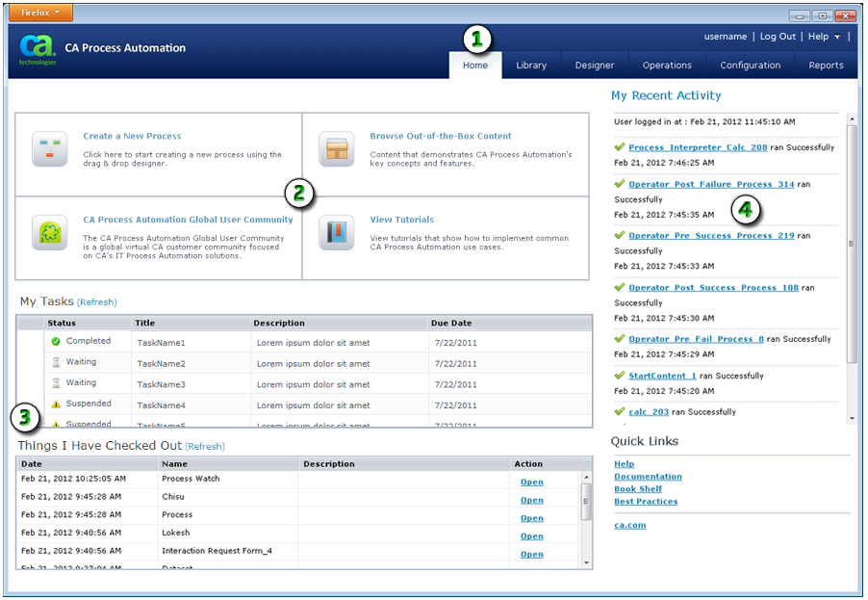Open the CA Global User Community icon

tap(49, 231)
